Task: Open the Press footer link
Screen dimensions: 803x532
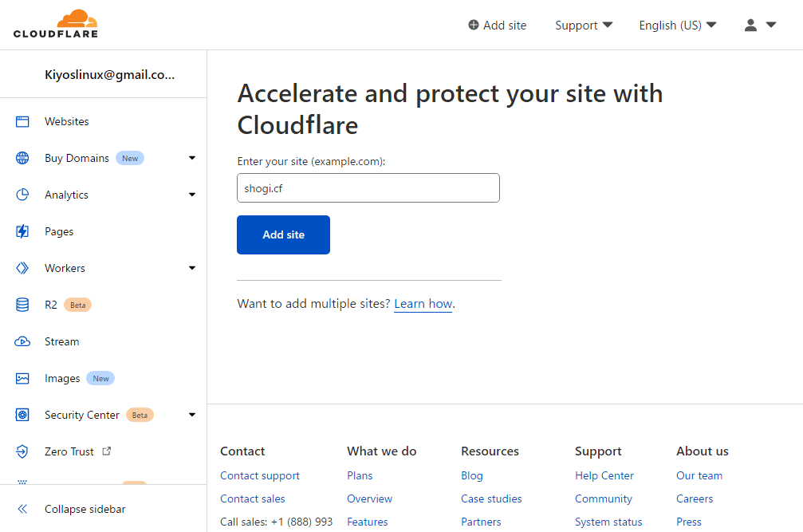Action: point(689,522)
